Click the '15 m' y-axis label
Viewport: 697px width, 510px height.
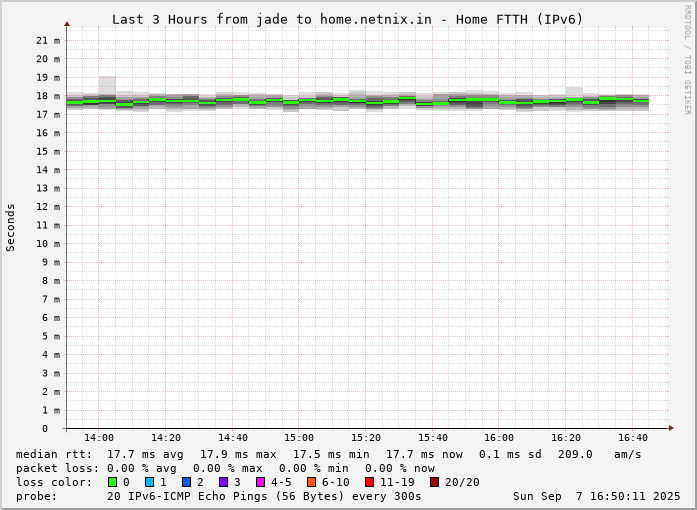click(x=48, y=151)
